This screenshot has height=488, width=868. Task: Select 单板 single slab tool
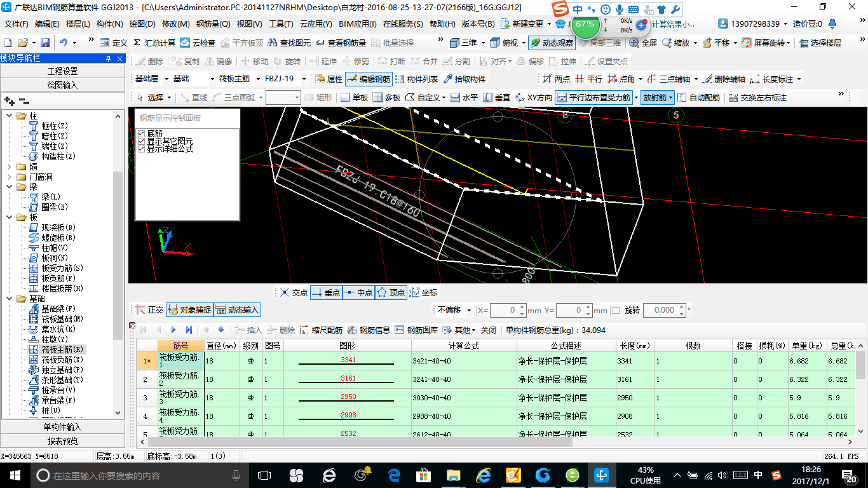point(355,97)
